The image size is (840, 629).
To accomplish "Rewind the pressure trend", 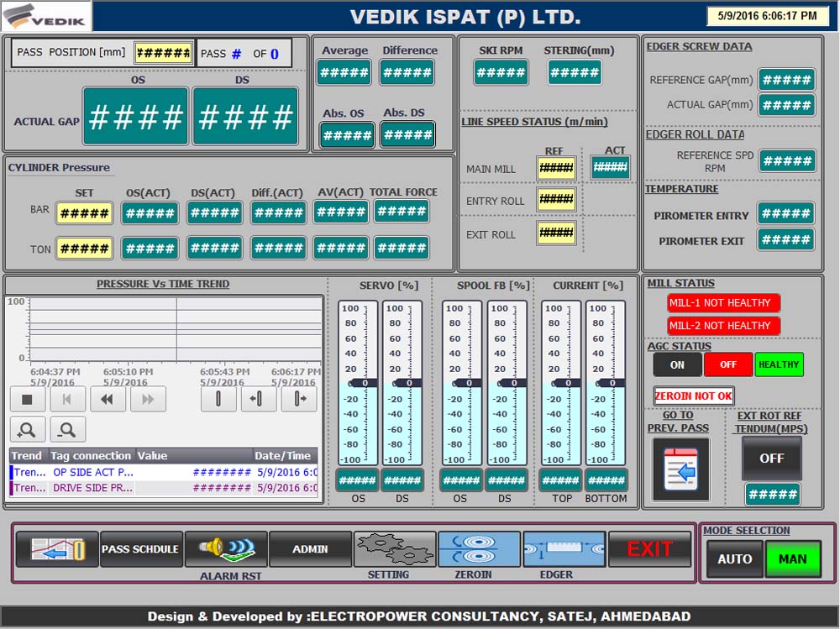I will (108, 399).
